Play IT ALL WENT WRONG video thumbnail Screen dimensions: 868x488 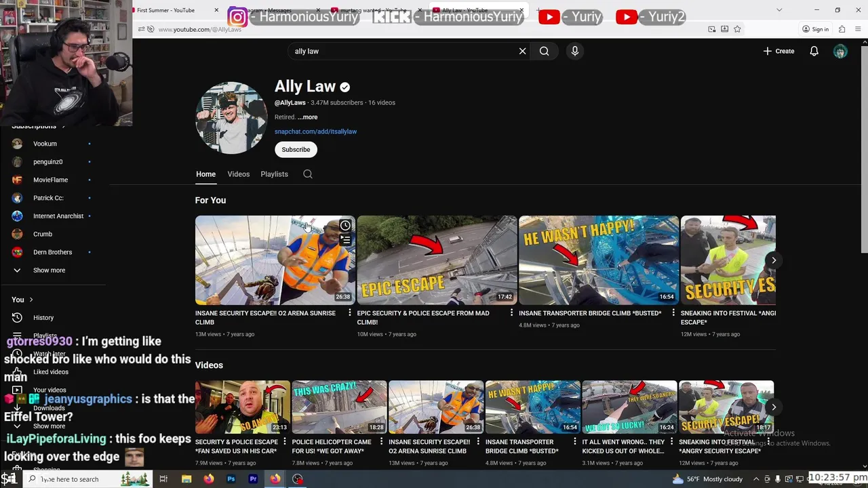[x=629, y=407]
